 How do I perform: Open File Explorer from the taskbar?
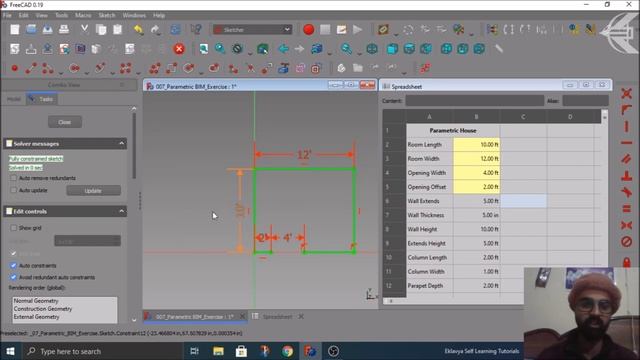click(x=218, y=351)
